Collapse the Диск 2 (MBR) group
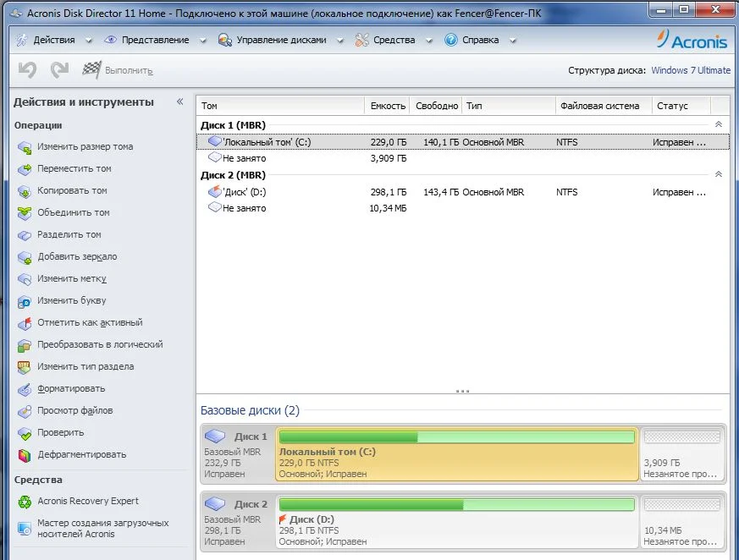Image resolution: width=739 pixels, height=560 pixels. pos(719,174)
